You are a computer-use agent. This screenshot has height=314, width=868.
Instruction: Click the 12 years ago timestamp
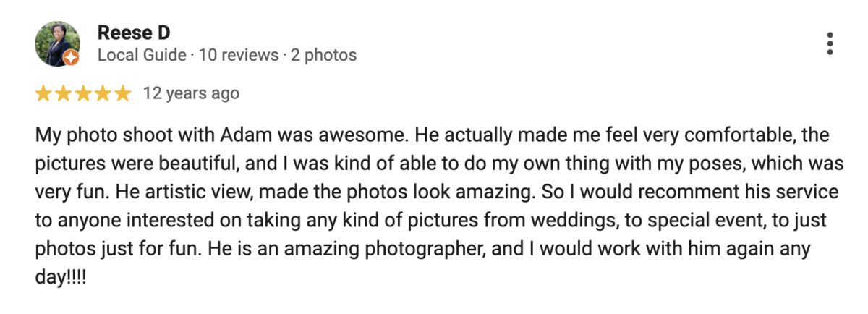(x=191, y=93)
